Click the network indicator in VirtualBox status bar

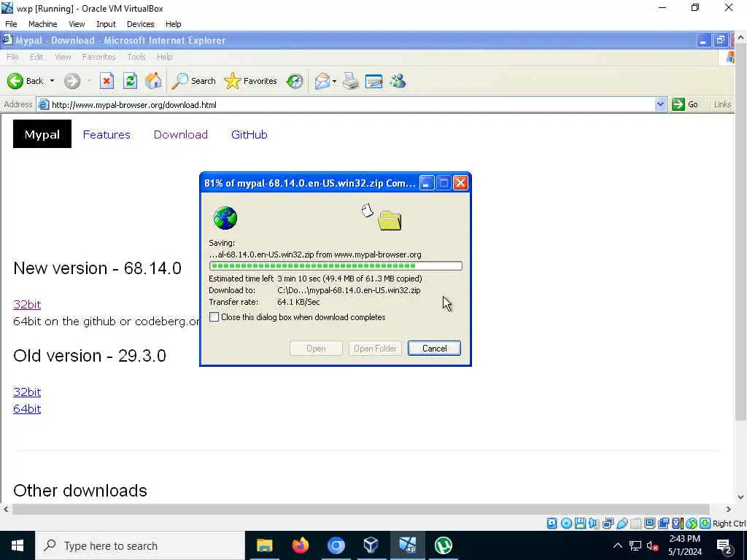point(608,524)
